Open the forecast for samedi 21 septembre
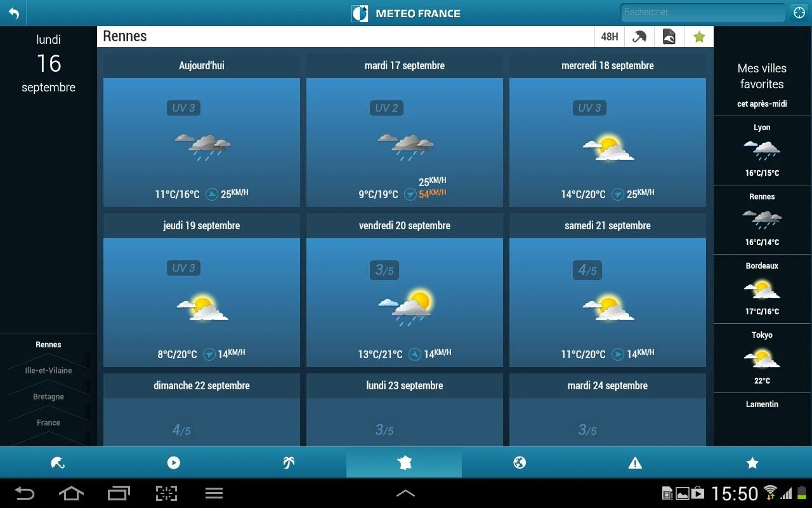Image resolution: width=812 pixels, height=508 pixels. point(607,303)
